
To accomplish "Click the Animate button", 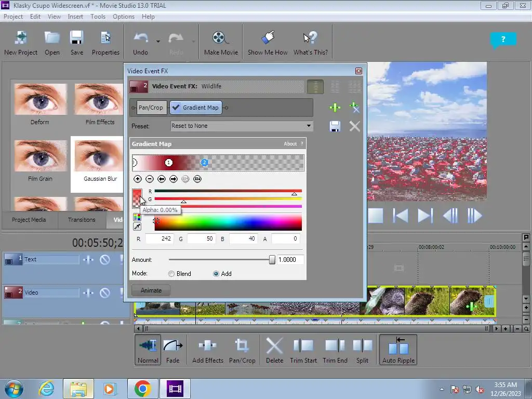I will 151,290.
